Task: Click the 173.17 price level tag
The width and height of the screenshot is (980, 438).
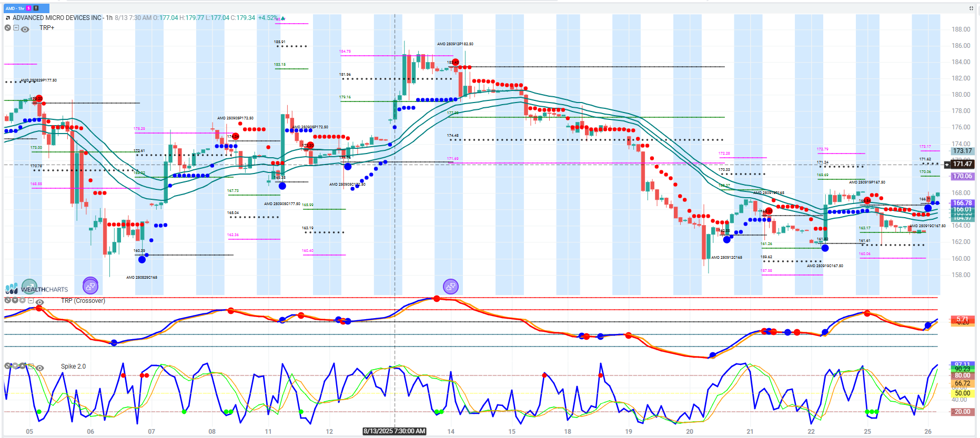Action: pyautogui.click(x=963, y=151)
